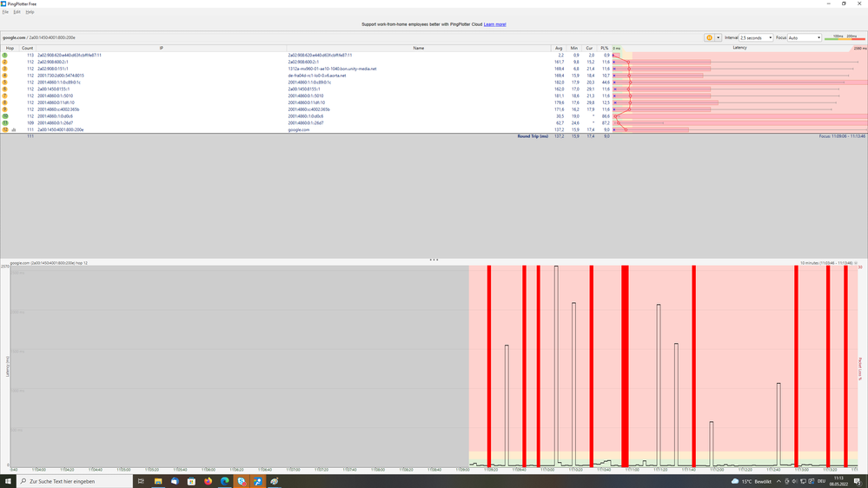This screenshot has height=488, width=868.
Task: Click the Count column header
Action: coord(27,48)
